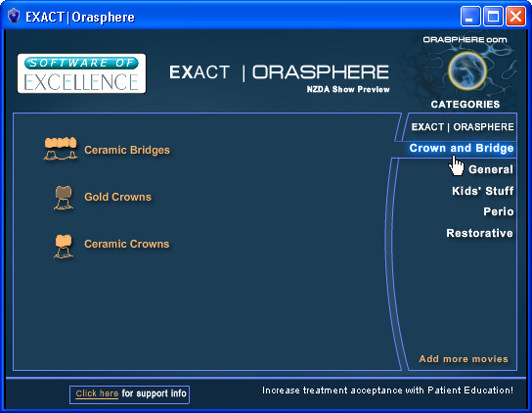Select the Ceramic Crowns title
Viewport: 532px width, 413px height.
pyautogui.click(x=126, y=244)
